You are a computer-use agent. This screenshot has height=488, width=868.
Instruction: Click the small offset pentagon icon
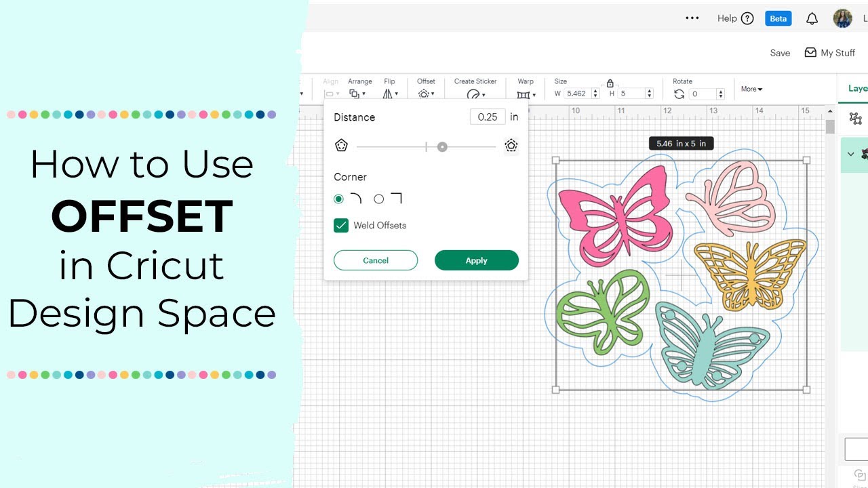341,146
